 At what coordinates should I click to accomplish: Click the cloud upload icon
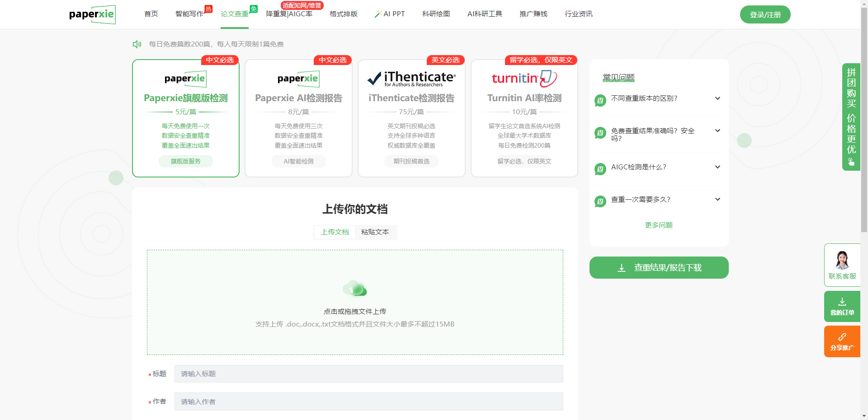[x=355, y=289]
